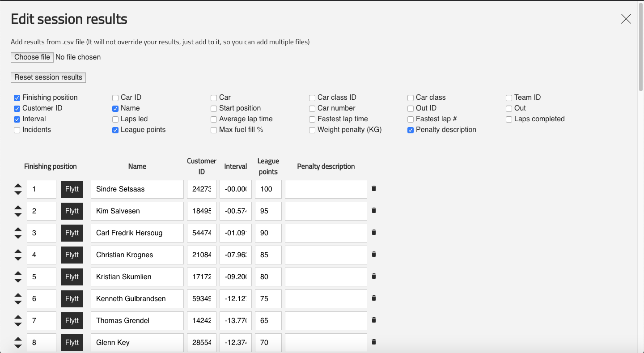644x353 pixels.
Task: Remove Kristian Skumlien via the trash icon
Action: 374,276
